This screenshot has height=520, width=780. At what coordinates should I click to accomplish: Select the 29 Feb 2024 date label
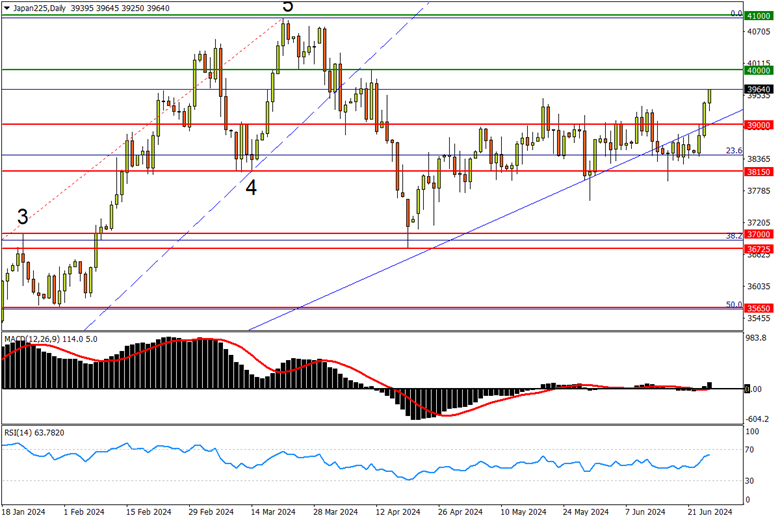pyautogui.click(x=211, y=512)
